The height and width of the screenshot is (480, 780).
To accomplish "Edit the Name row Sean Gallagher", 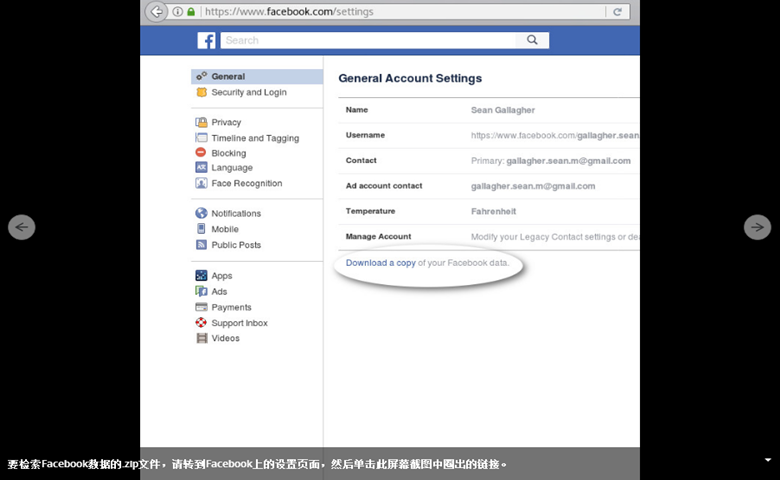I will pyautogui.click(x=489, y=110).
